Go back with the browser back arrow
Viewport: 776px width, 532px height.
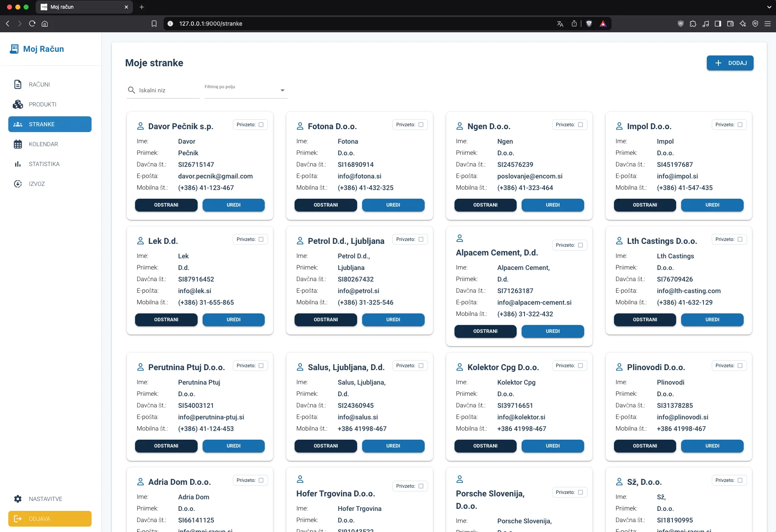point(7,24)
